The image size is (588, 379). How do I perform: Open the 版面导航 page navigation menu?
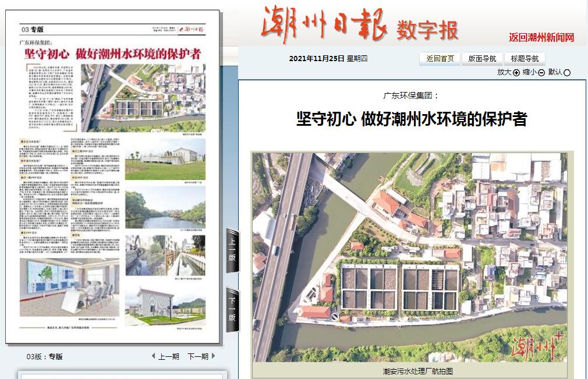click(x=482, y=58)
